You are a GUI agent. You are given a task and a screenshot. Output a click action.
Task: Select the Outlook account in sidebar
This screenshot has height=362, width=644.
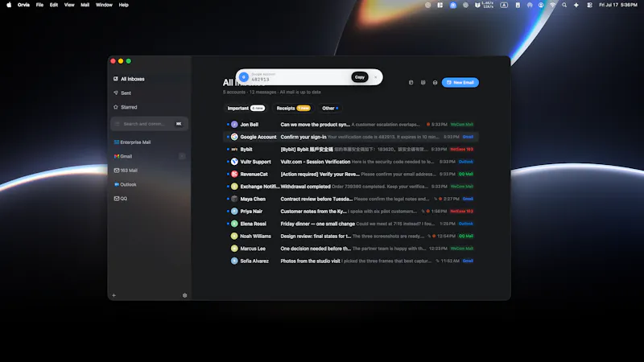pyautogui.click(x=149, y=184)
